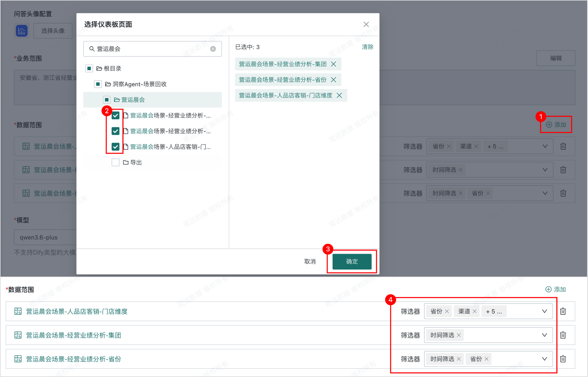
Task: Expand third filter dropdown in dimmed background
Action: 545,193
